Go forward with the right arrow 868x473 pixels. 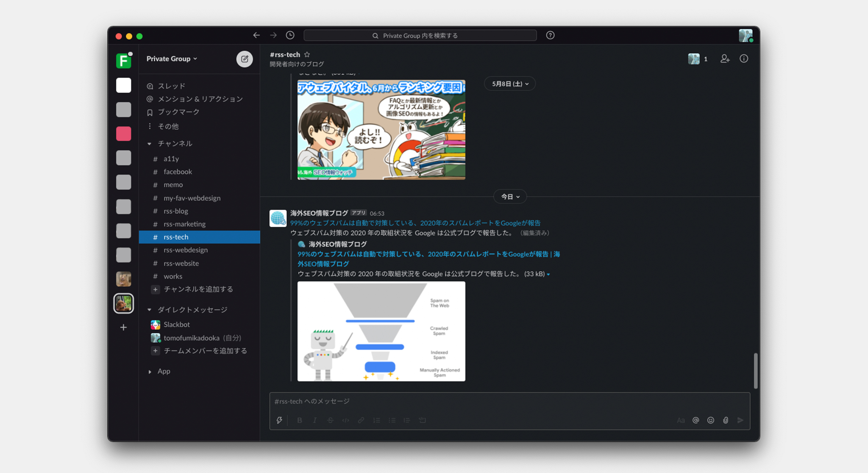click(273, 35)
